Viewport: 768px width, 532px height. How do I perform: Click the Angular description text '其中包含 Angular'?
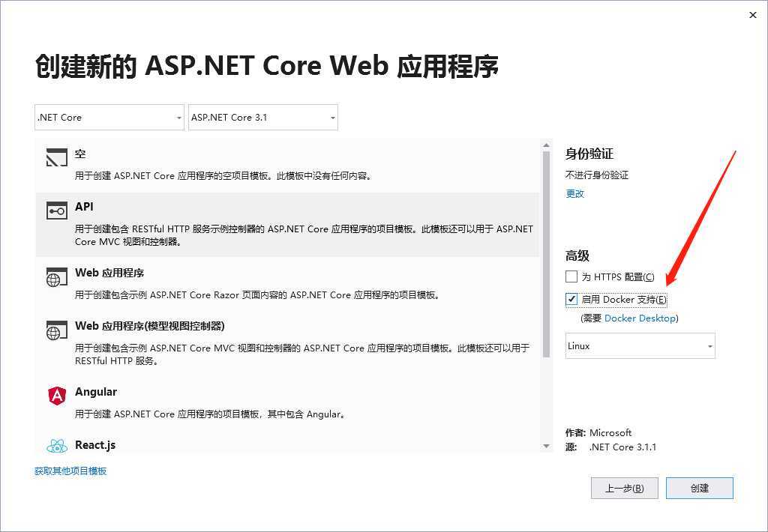[306, 414]
